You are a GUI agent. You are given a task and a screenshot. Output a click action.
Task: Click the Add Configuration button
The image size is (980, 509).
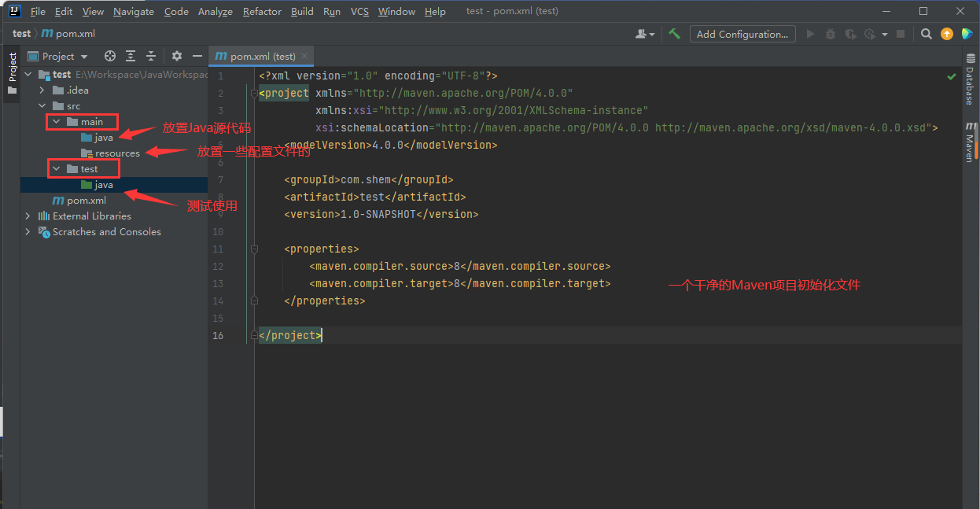pos(742,34)
